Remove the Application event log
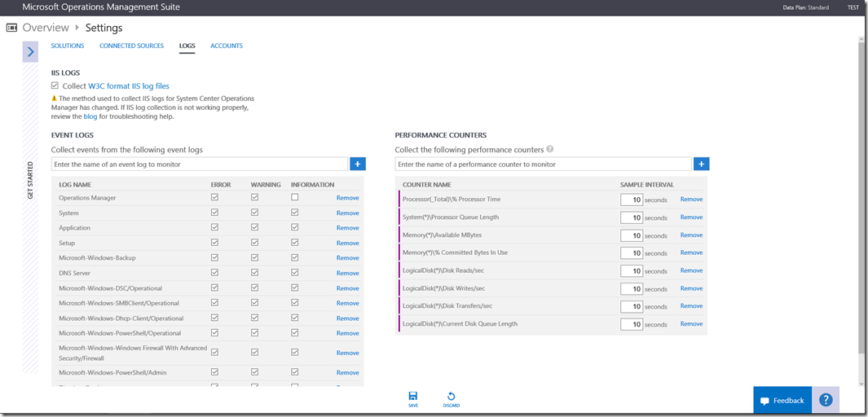 pos(347,228)
